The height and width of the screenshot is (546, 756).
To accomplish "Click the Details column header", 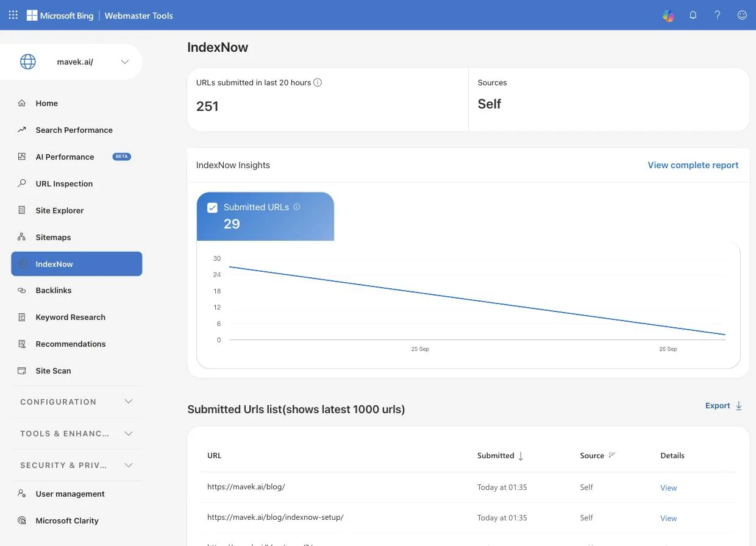I will pos(672,455).
